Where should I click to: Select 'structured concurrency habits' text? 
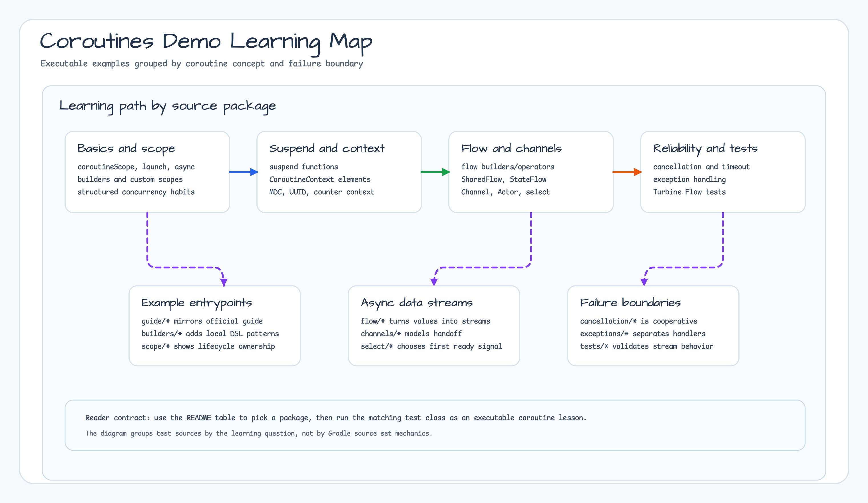[x=136, y=192]
